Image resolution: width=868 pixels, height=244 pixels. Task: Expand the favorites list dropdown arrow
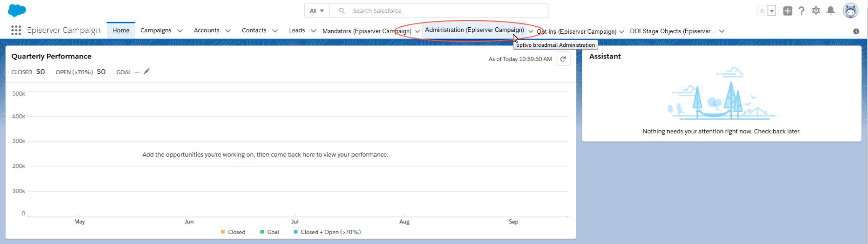(x=772, y=11)
